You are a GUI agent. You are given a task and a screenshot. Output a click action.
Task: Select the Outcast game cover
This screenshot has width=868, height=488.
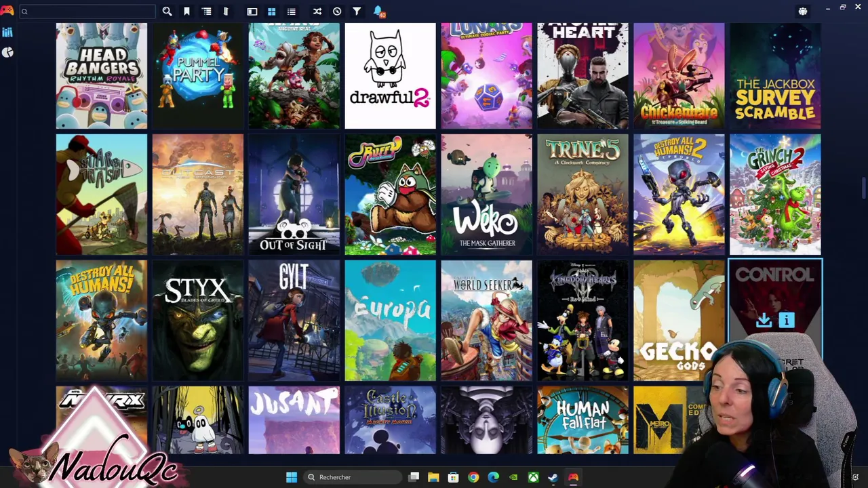point(198,195)
